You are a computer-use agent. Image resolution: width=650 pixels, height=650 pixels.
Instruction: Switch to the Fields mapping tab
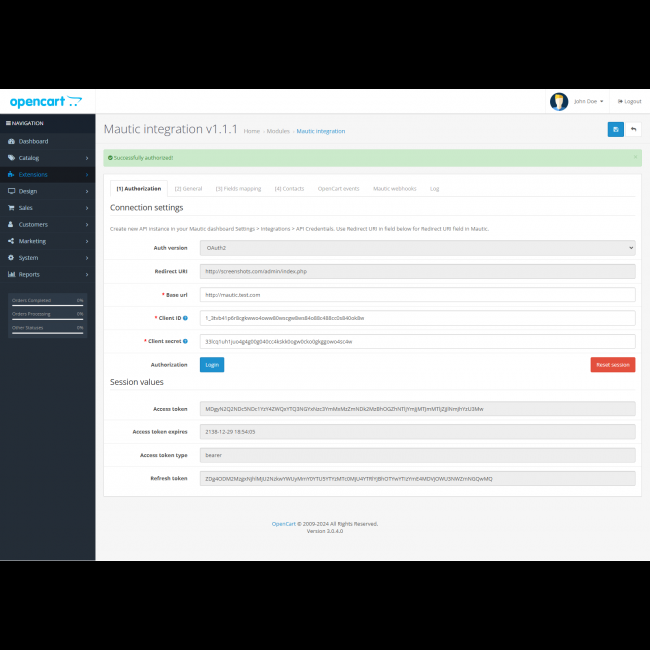click(x=238, y=188)
